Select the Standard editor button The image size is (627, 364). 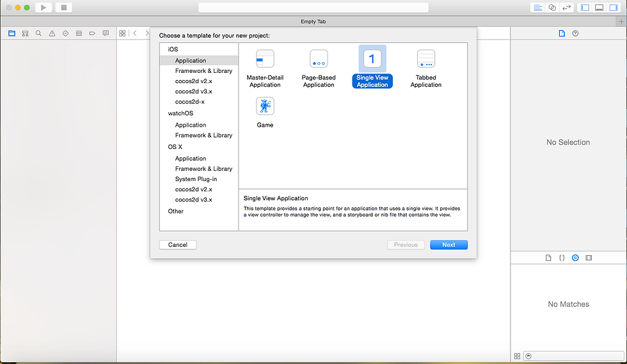[x=538, y=8]
